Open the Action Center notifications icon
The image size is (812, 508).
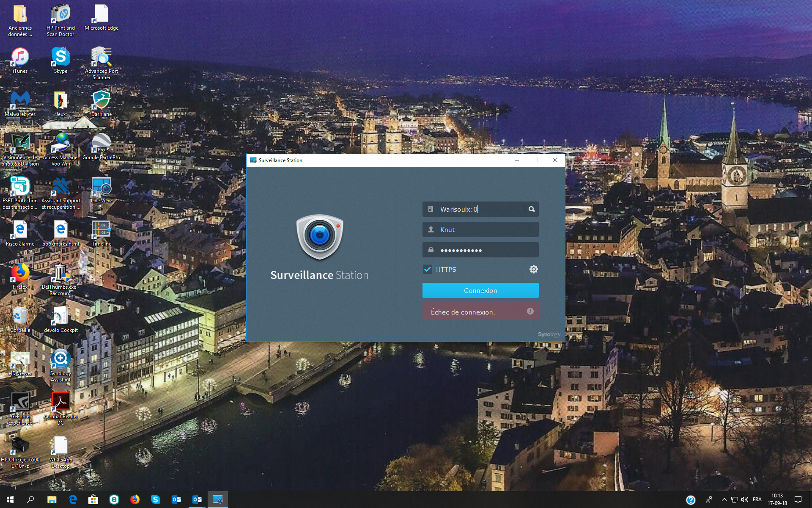coord(798,500)
